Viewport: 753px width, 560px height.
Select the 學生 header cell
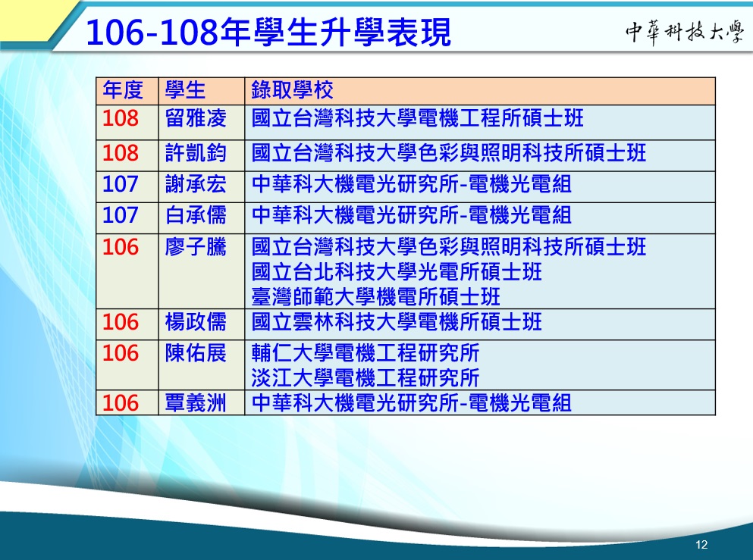click(202, 91)
